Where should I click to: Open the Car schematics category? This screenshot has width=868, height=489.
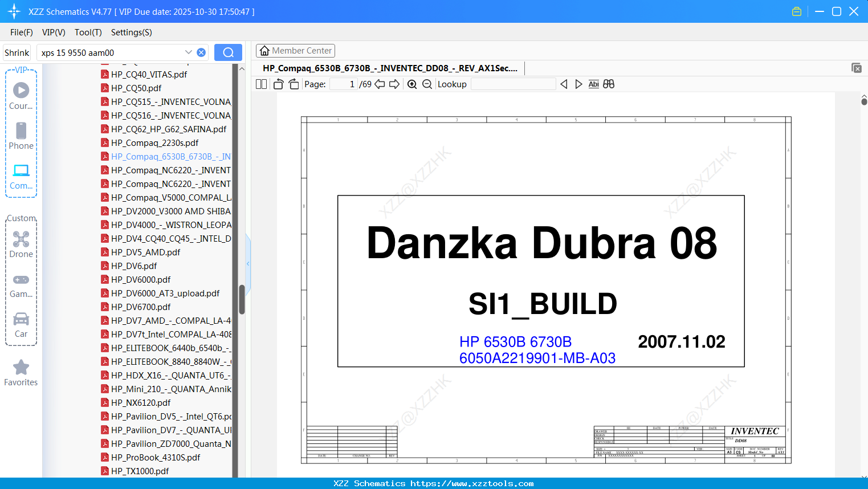point(21,325)
